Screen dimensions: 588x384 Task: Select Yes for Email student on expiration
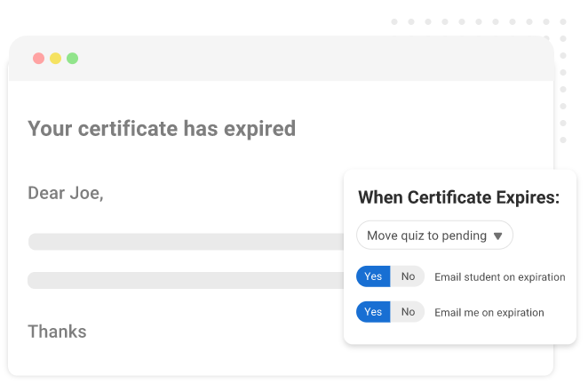(373, 276)
